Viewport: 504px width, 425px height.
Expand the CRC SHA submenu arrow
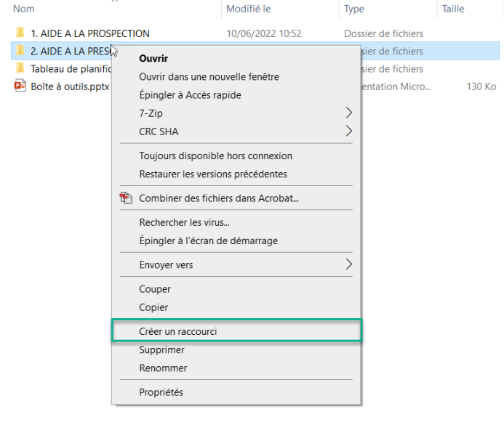click(348, 131)
